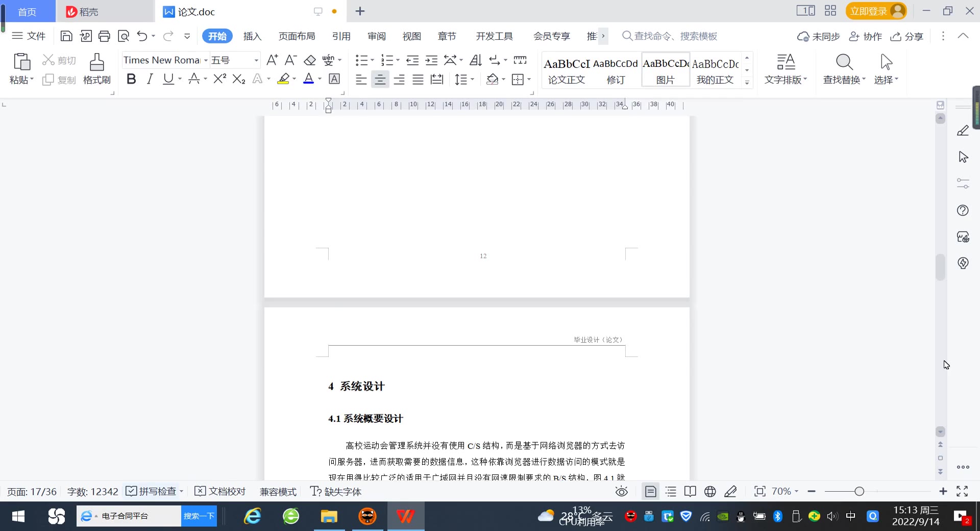This screenshot has width=980, height=531.
Task: Open Windows Start menu
Action: (x=18, y=516)
